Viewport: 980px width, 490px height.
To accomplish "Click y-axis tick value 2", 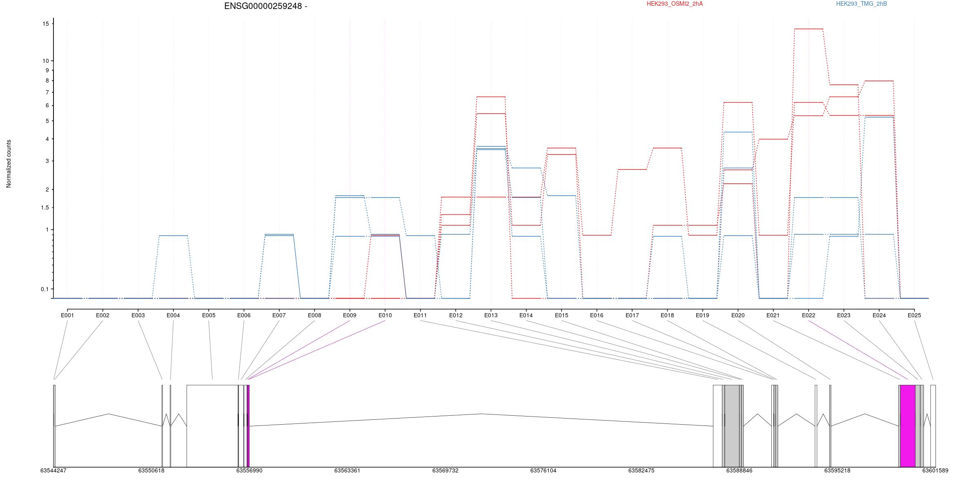I will click(x=47, y=189).
